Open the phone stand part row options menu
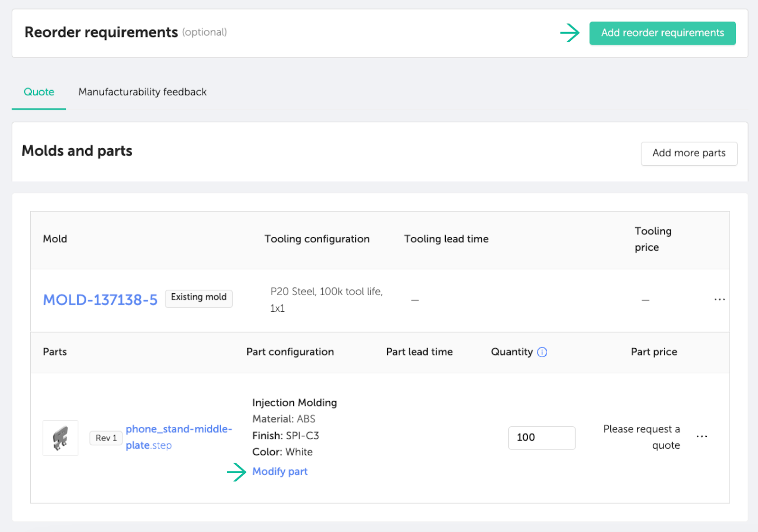 (x=702, y=436)
